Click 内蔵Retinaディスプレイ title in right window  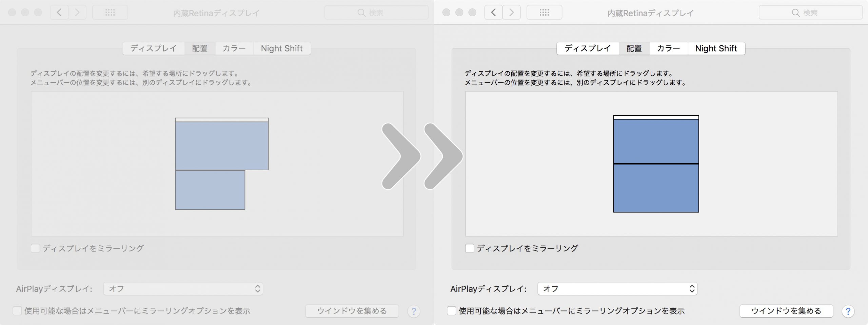click(x=650, y=13)
